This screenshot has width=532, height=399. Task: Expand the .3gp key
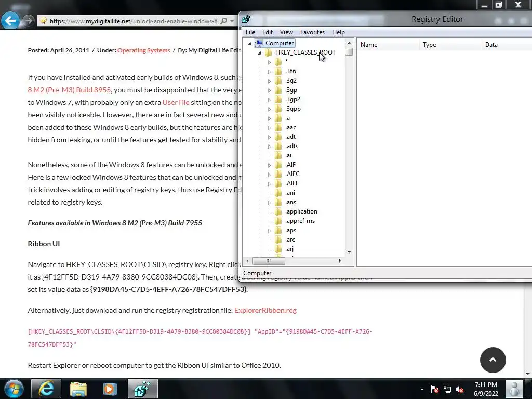tap(269, 90)
